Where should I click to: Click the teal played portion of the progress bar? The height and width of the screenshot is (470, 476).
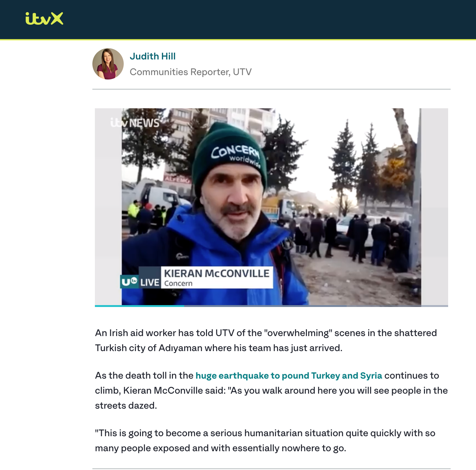(x=139, y=306)
